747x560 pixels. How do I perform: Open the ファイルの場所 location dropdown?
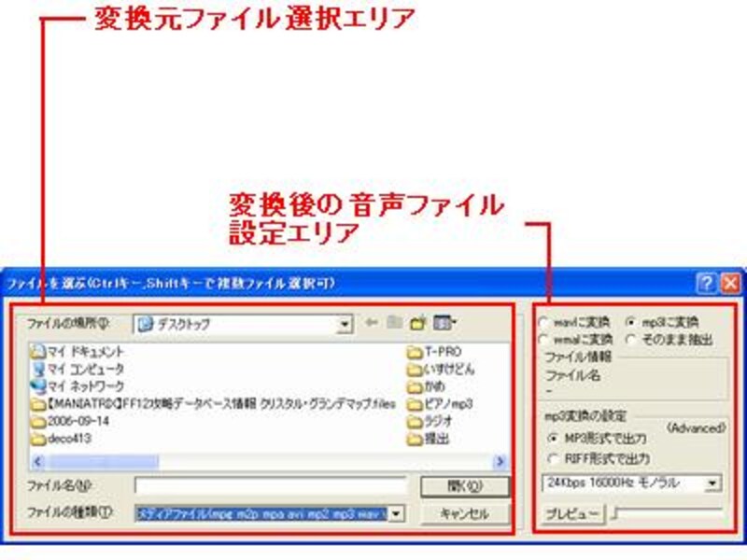344,322
